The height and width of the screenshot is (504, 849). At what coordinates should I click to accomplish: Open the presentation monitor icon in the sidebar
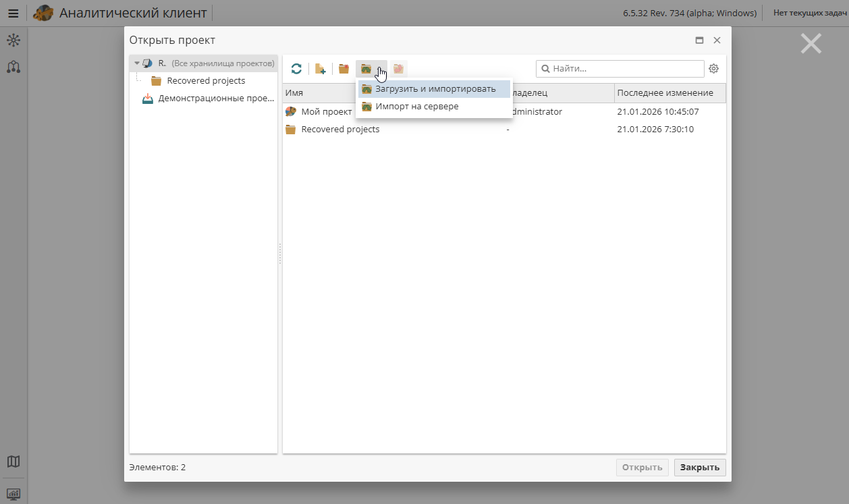pyautogui.click(x=13, y=495)
